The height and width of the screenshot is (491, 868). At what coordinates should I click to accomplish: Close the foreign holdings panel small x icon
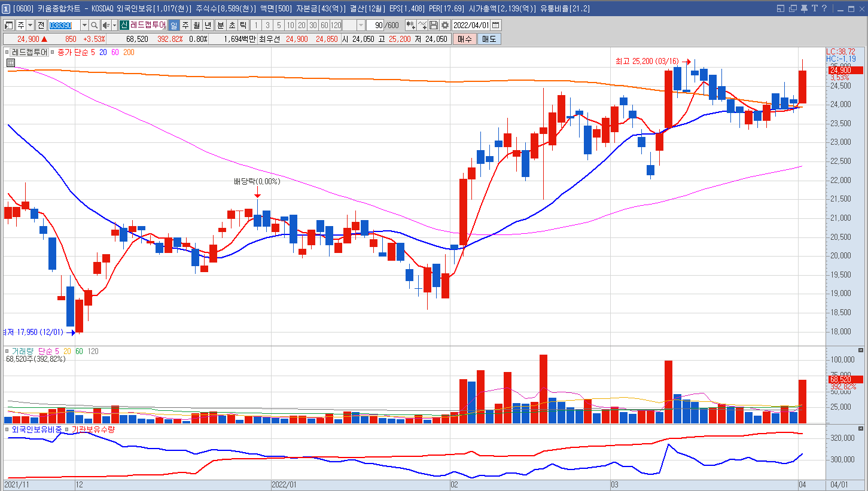click(x=861, y=428)
